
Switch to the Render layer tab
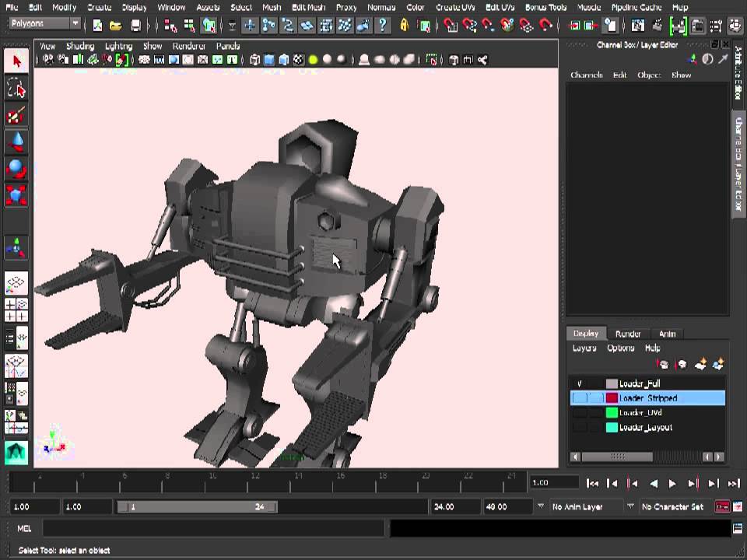click(x=628, y=334)
